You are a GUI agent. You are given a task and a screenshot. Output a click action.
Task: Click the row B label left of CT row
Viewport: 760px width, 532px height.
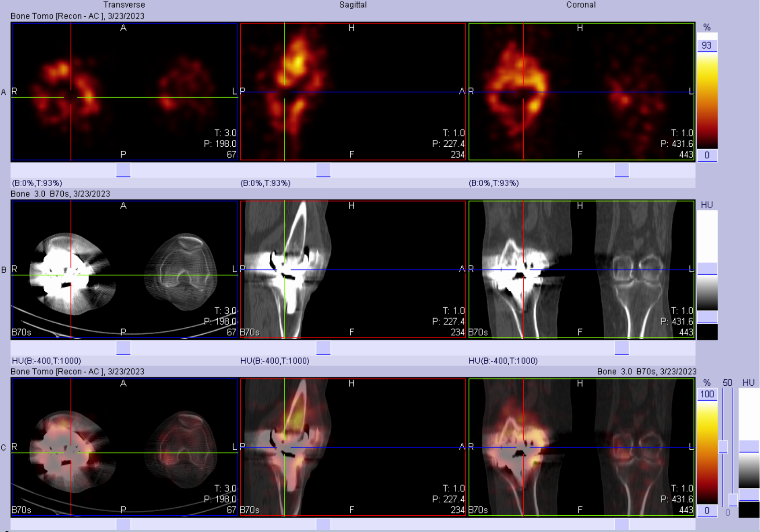pyautogui.click(x=4, y=270)
